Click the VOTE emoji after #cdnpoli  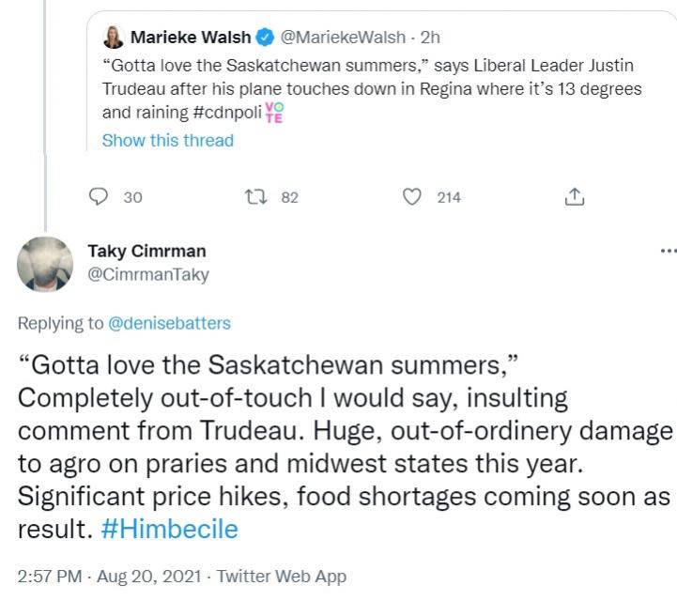pos(274,113)
